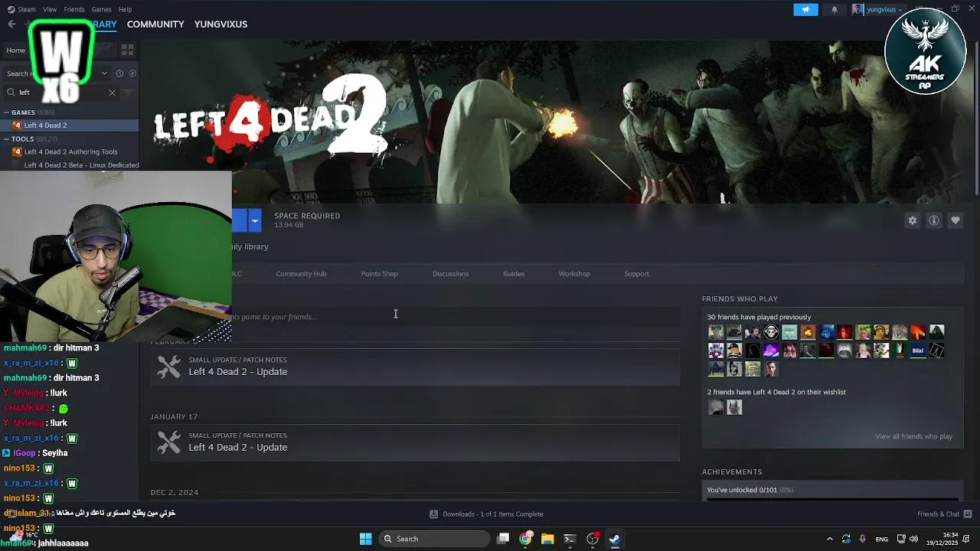This screenshot has width=980, height=551.
Task: Open install button dropdown arrow
Action: (255, 220)
